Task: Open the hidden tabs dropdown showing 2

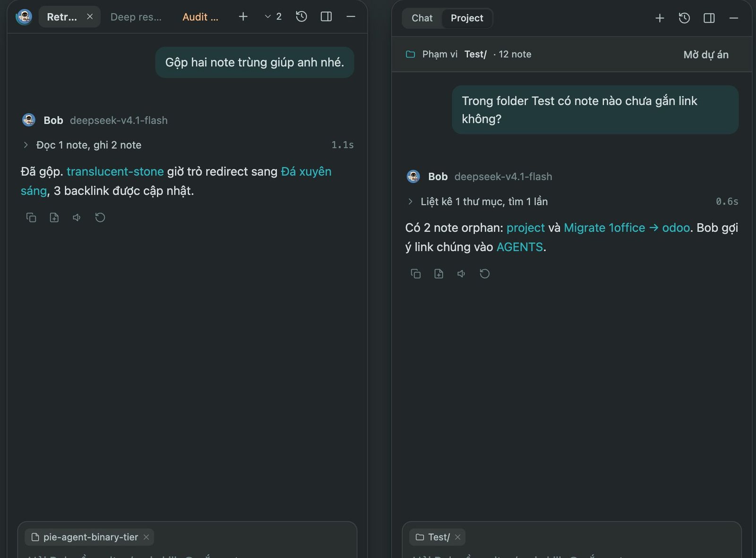Action: (273, 17)
